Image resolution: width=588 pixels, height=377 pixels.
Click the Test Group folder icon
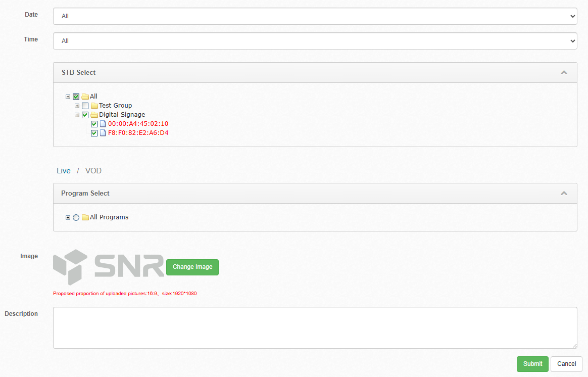click(94, 106)
